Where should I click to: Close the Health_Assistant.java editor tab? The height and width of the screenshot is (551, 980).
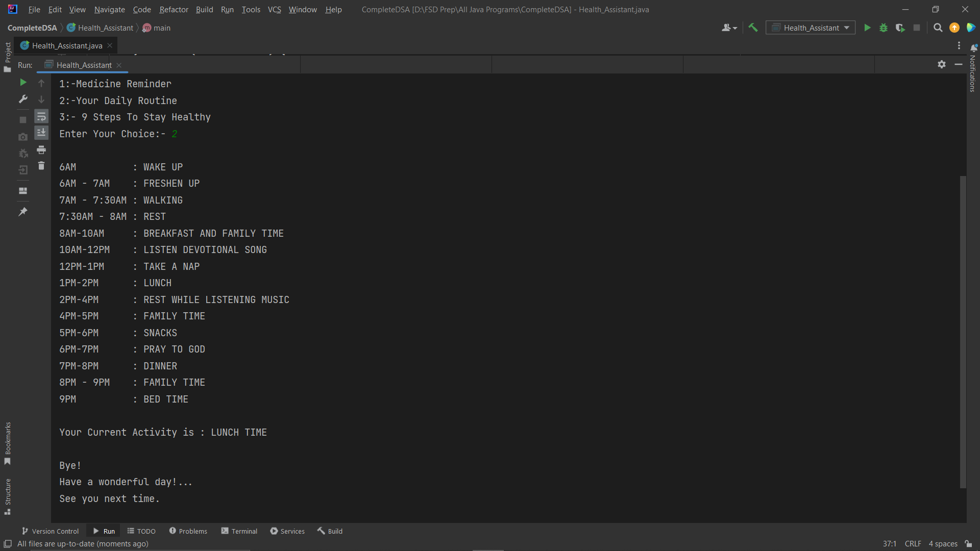coord(110,45)
